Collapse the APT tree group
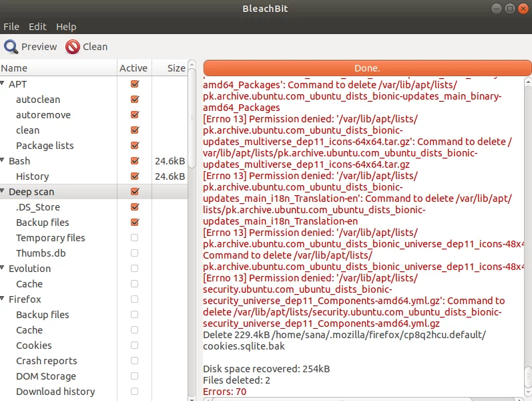 3,84
